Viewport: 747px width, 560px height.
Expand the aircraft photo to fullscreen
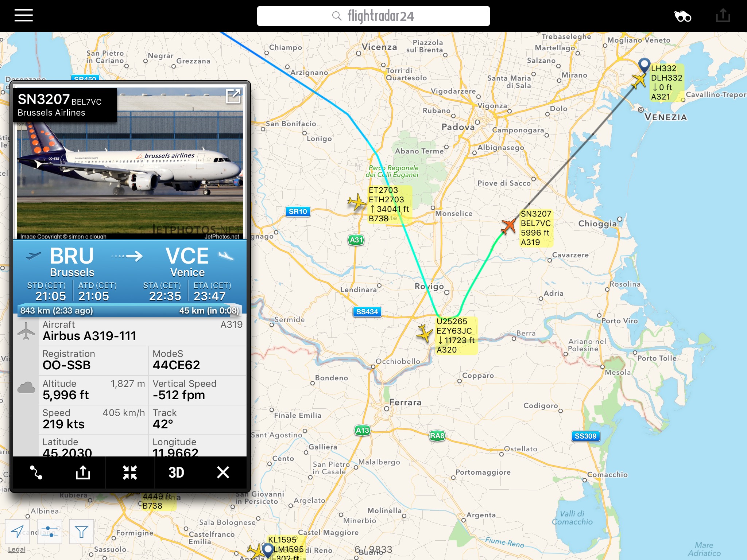click(x=233, y=96)
